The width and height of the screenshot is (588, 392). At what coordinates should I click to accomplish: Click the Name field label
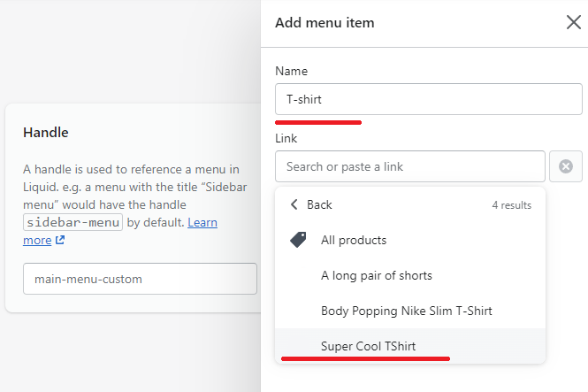click(292, 71)
